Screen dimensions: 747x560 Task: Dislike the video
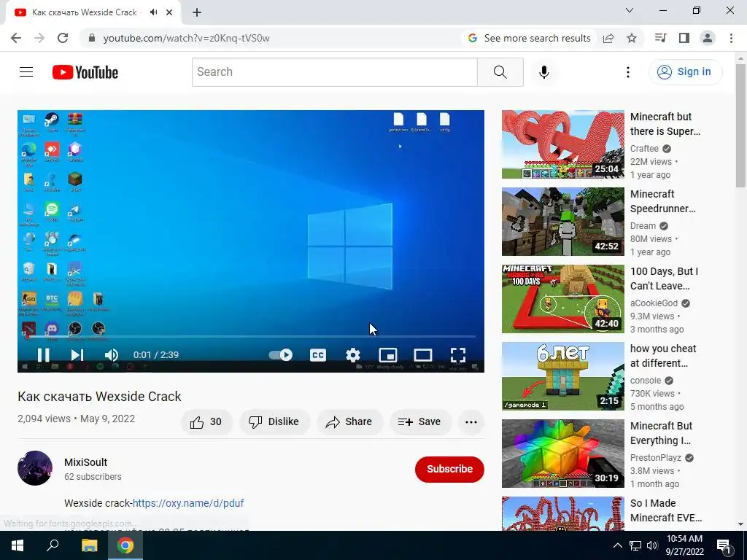[x=274, y=422]
